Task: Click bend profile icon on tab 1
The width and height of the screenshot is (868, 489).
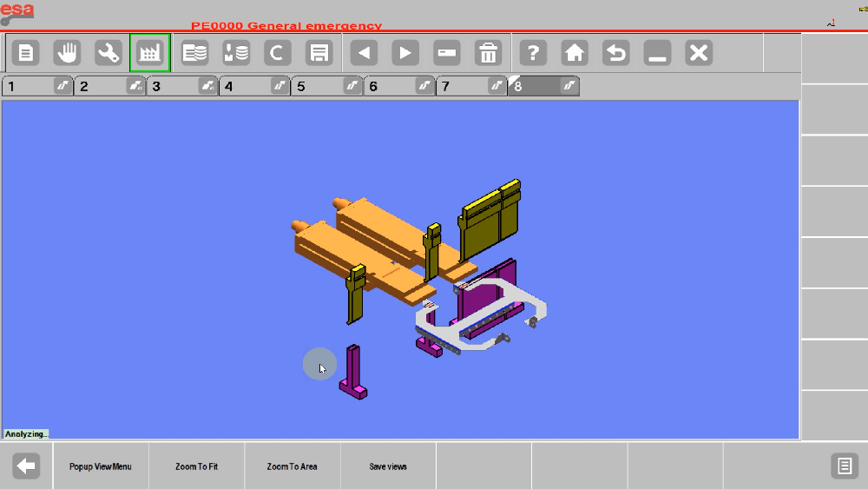Action: [63, 86]
